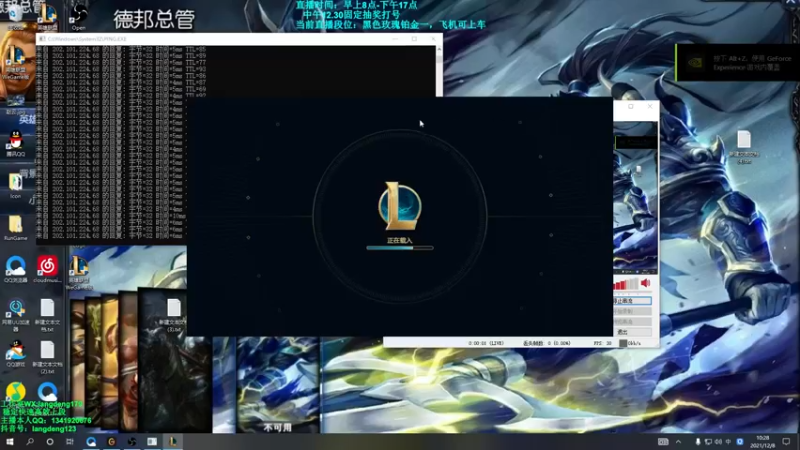
Task: Launch the NetEase cloudmusic shortcut
Action: (x=47, y=269)
